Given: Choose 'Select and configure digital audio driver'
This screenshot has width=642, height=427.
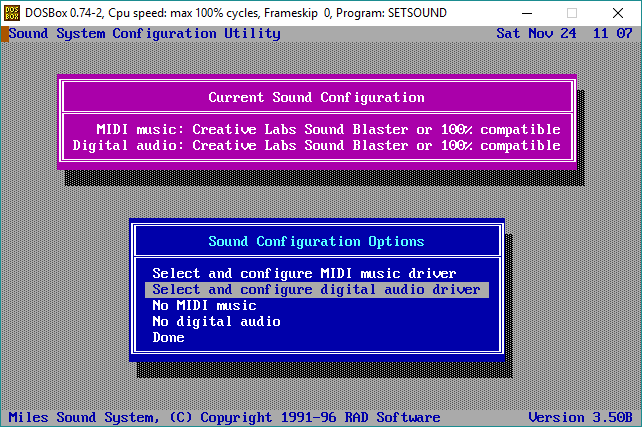Looking at the screenshot, I should tap(317, 290).
